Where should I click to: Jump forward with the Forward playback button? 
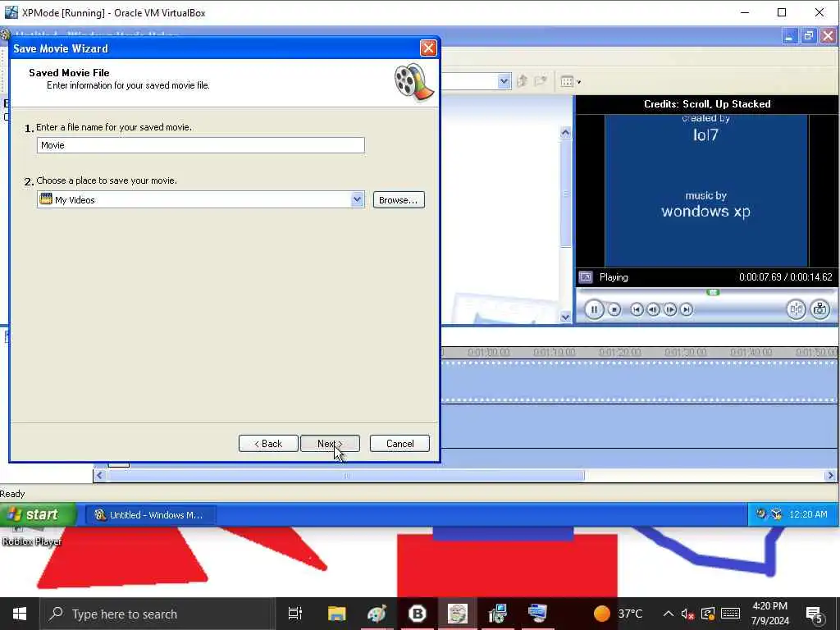[x=687, y=309]
